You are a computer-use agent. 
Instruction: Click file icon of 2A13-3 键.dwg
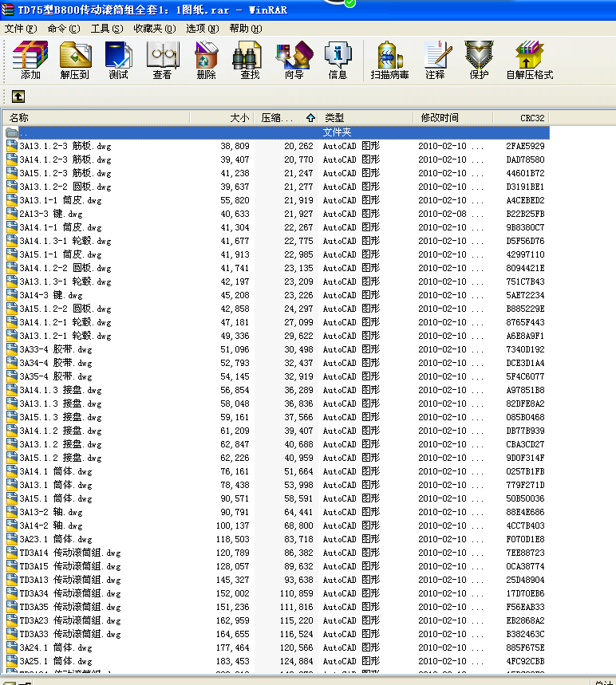tap(12, 214)
